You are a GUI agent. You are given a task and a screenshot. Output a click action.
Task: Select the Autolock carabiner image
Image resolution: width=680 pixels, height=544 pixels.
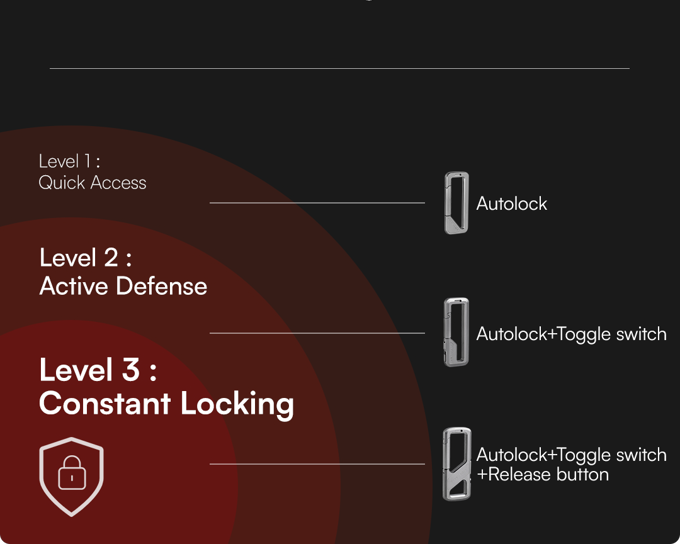(x=456, y=203)
